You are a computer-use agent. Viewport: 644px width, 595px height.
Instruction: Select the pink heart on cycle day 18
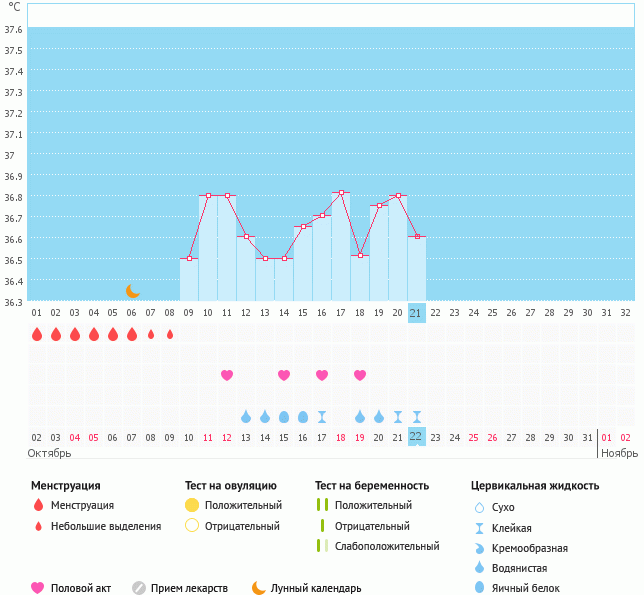coord(360,375)
